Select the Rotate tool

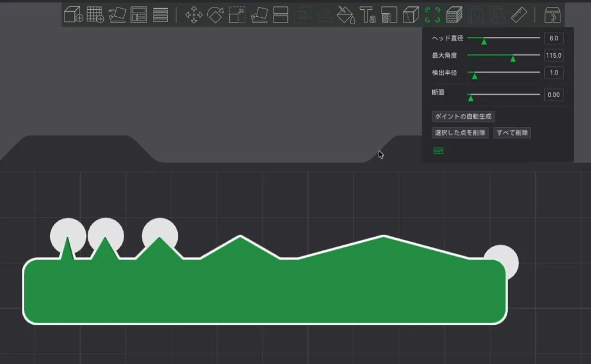[215, 15]
